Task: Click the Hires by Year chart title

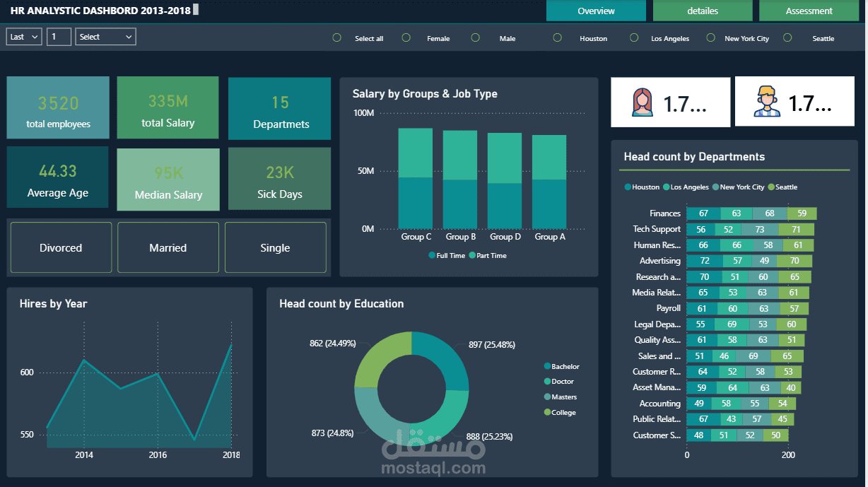Action: click(x=53, y=304)
